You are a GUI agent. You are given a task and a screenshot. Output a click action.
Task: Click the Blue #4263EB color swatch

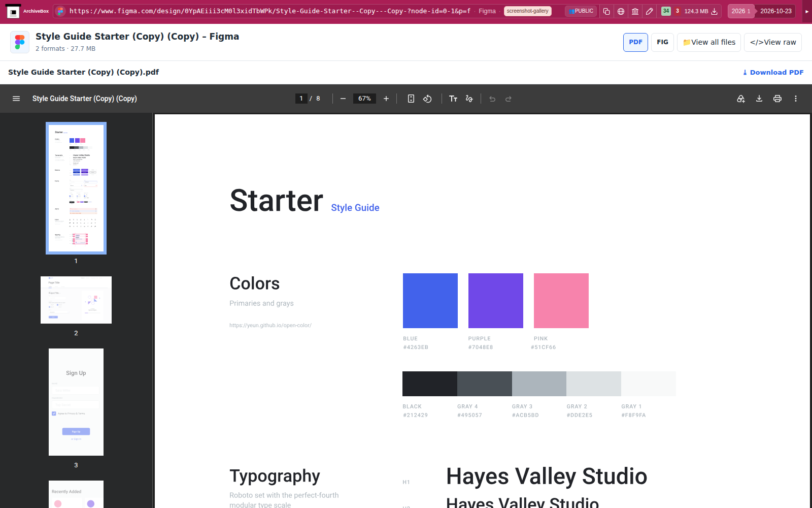[430, 301]
